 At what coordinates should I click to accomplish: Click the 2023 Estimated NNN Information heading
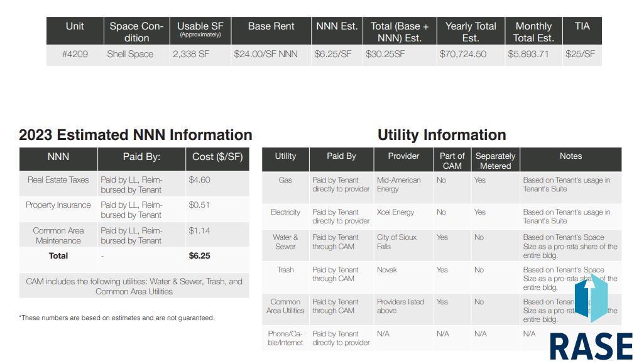pos(136,135)
